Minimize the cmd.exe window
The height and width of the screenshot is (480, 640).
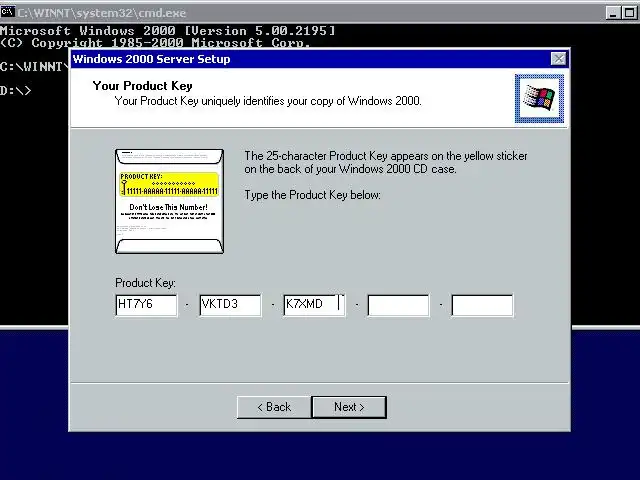(x=613, y=13)
